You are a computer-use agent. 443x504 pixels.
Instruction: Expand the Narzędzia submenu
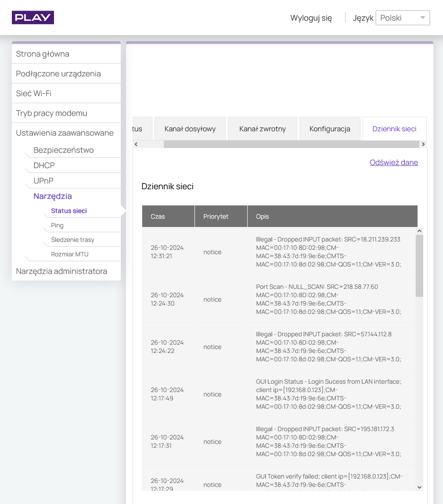[53, 196]
